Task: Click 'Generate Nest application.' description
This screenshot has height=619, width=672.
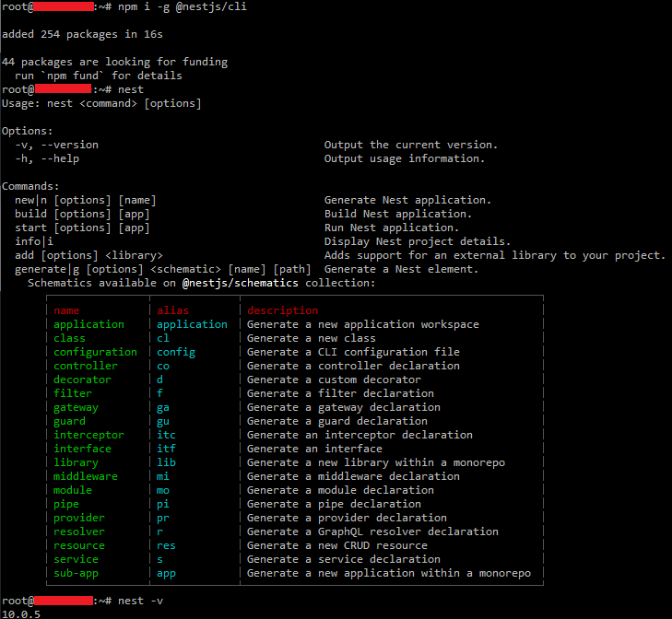Action: tap(407, 200)
